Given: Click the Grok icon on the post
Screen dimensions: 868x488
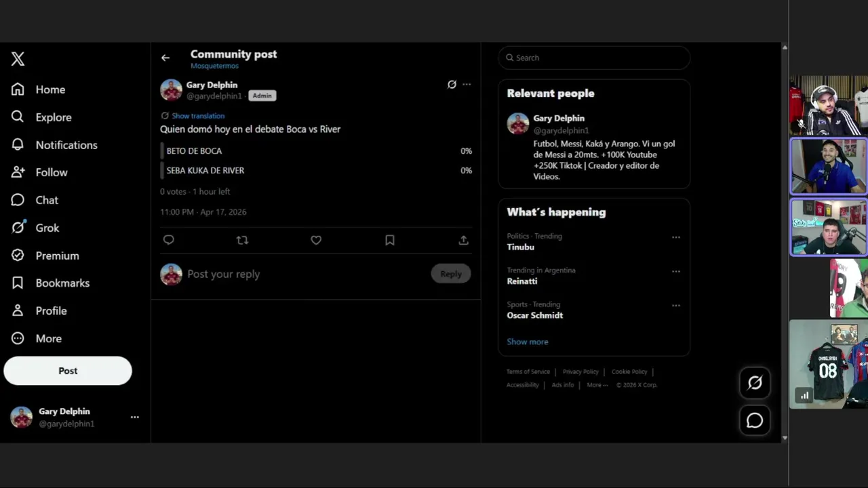Looking at the screenshot, I should coord(452,85).
